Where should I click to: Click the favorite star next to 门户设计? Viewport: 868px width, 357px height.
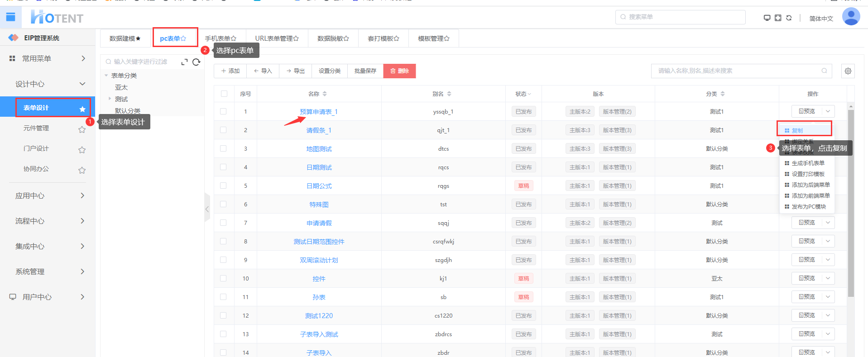[82, 150]
